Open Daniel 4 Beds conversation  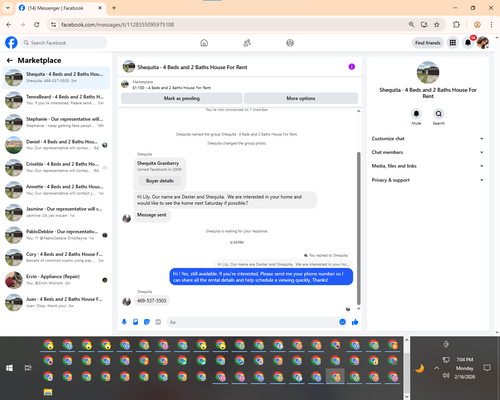(x=56, y=145)
